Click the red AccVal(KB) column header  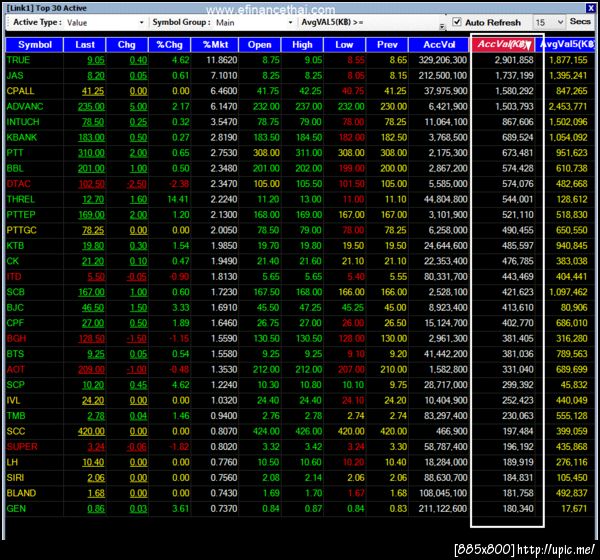pyautogui.click(x=503, y=44)
